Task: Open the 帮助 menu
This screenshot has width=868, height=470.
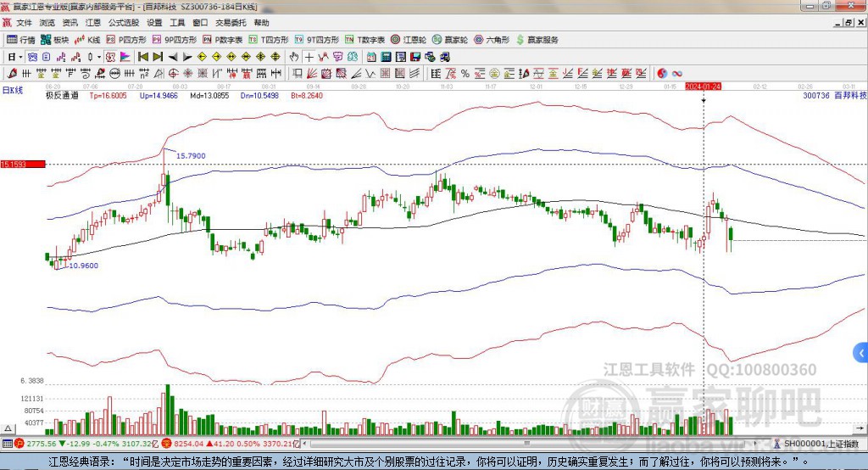Action: click(x=261, y=23)
